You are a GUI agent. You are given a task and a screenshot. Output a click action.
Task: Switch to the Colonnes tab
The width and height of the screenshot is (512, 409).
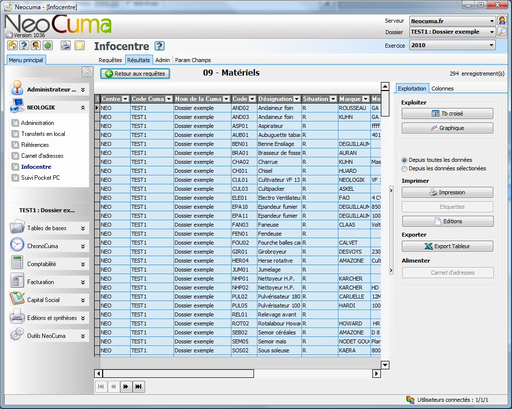pyautogui.click(x=442, y=89)
